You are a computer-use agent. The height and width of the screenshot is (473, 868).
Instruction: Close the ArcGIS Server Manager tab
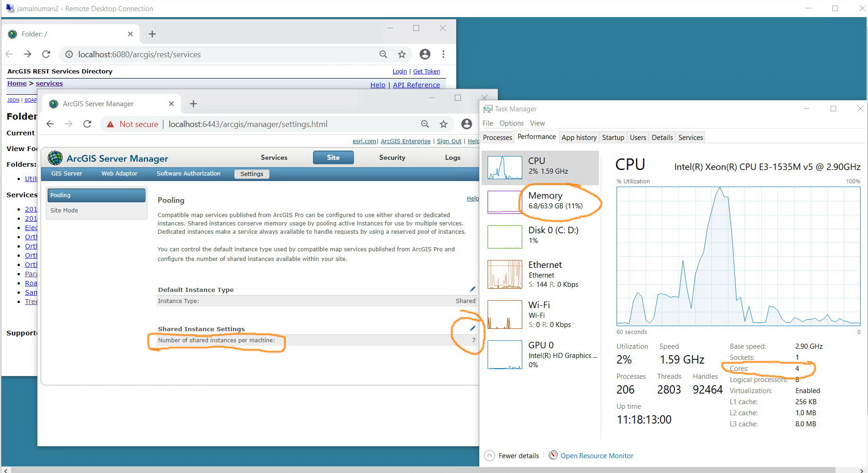pos(171,103)
